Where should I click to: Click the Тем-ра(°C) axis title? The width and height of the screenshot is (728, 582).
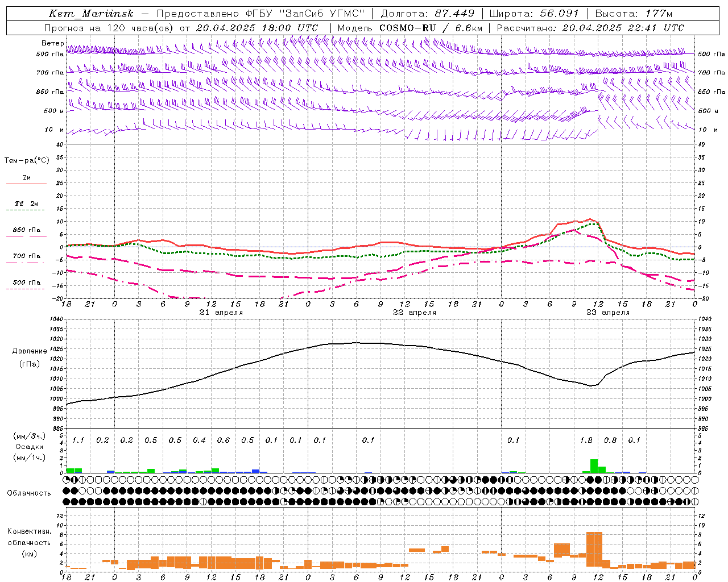(x=27, y=161)
